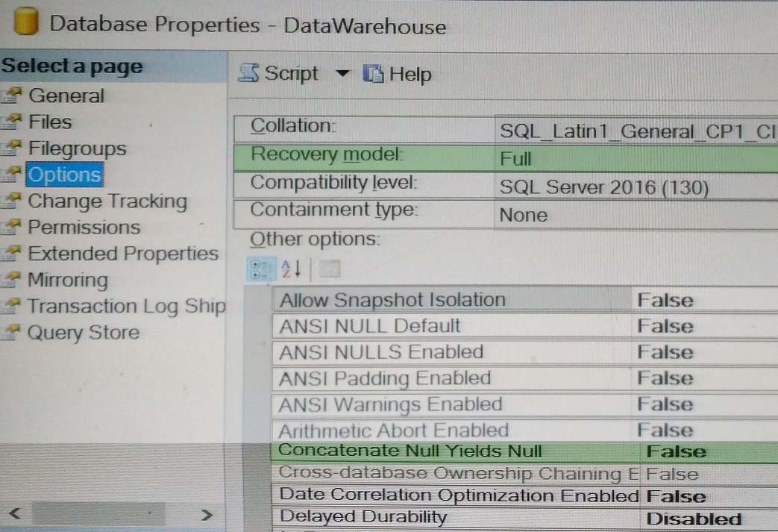Select the ANSI Warnings Enabled row
Viewport: 778px width, 532px height.
coord(525,404)
